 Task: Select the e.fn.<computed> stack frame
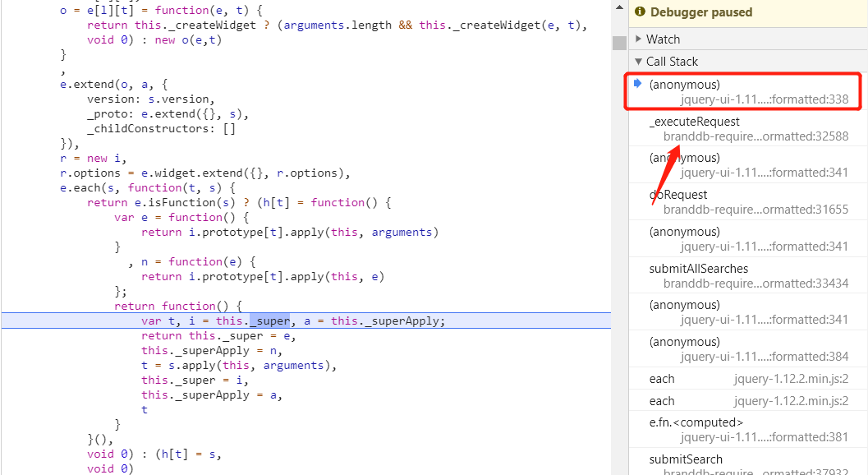tap(696, 422)
